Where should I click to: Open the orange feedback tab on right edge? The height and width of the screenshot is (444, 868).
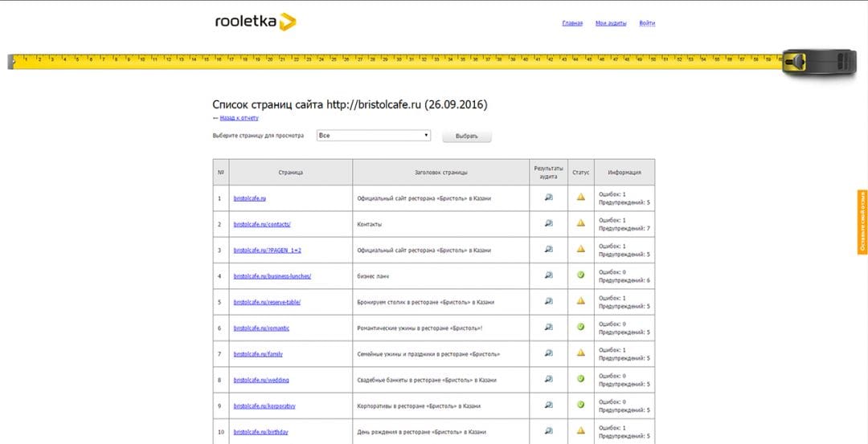[x=862, y=222]
